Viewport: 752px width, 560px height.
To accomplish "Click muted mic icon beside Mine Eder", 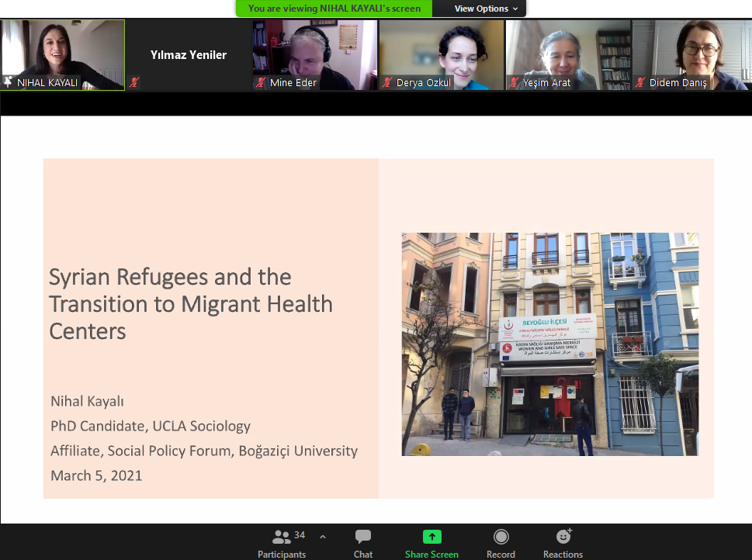I will (262, 82).
